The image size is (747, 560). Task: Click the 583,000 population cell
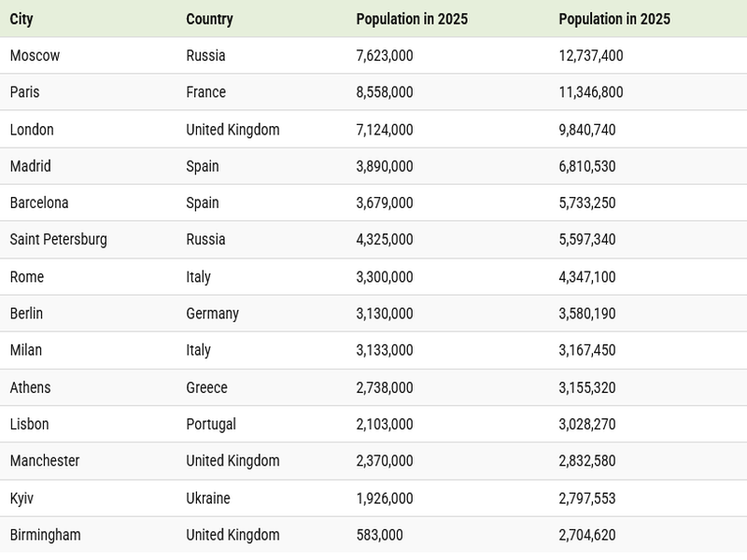pyautogui.click(x=379, y=535)
